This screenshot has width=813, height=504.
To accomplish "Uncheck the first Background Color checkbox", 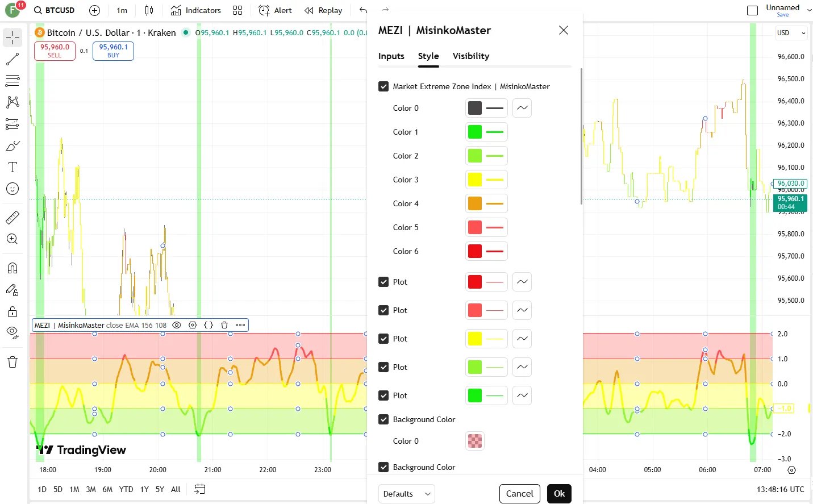I will tap(383, 419).
